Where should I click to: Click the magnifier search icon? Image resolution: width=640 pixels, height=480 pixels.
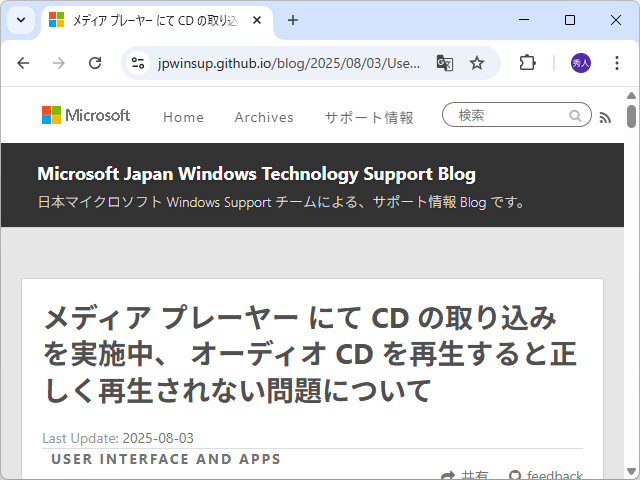tap(575, 116)
